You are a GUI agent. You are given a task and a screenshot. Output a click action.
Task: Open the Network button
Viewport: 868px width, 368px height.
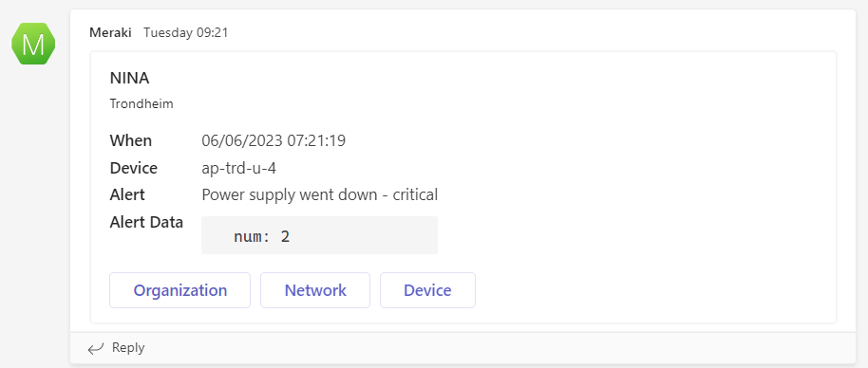click(315, 290)
